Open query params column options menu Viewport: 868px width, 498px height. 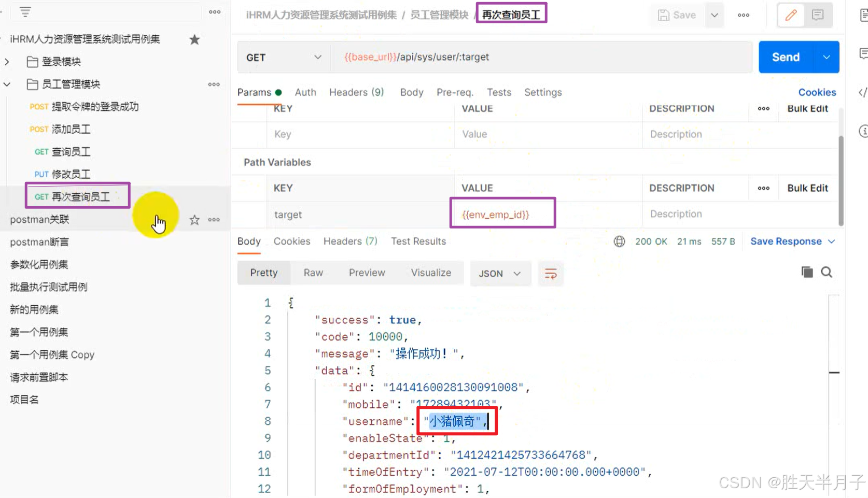click(x=763, y=109)
